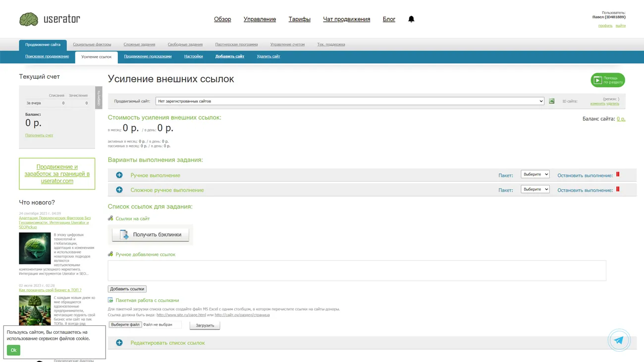Viewport: 644px width, 362px height.
Task: Click the Пополнить счет link
Action: [39, 135]
